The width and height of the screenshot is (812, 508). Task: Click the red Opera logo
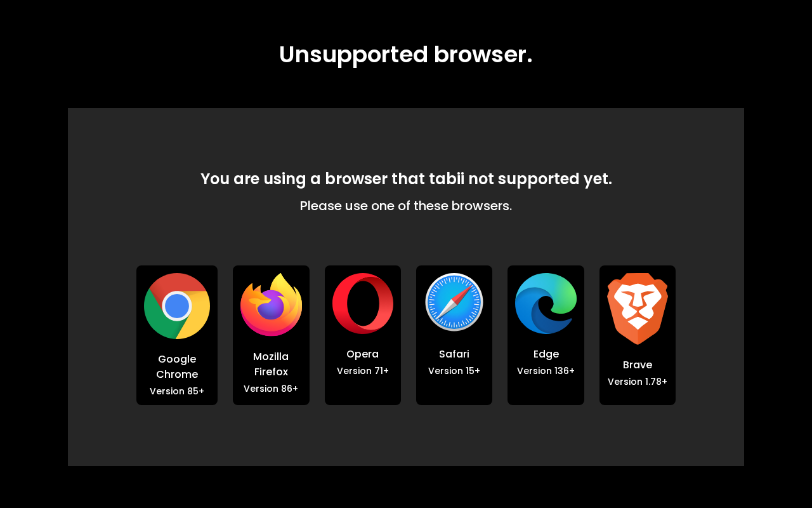point(363,304)
